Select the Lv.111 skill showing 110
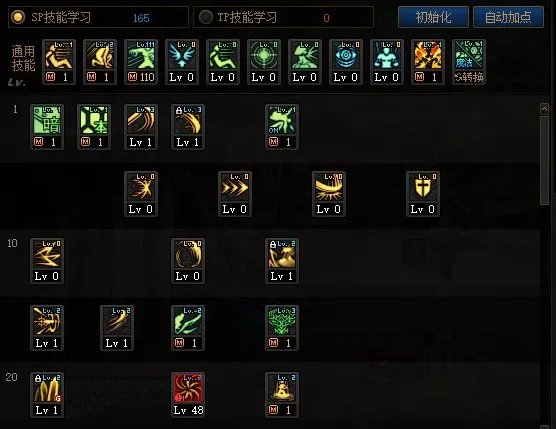556x429 pixels. 141,62
